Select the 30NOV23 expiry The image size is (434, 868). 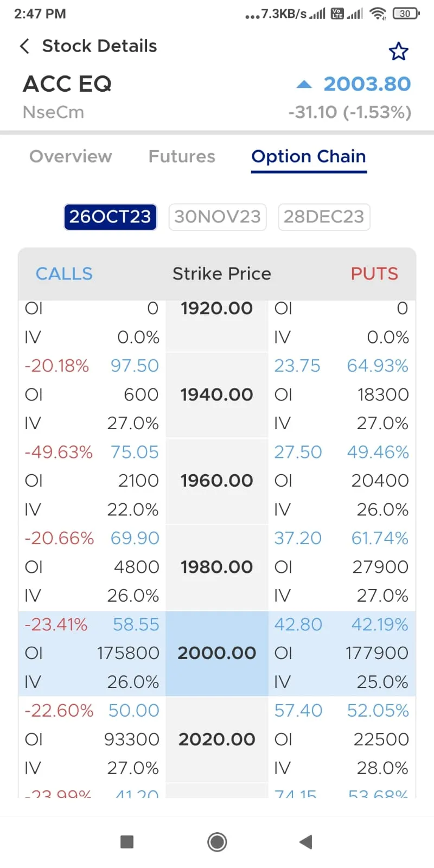218,217
